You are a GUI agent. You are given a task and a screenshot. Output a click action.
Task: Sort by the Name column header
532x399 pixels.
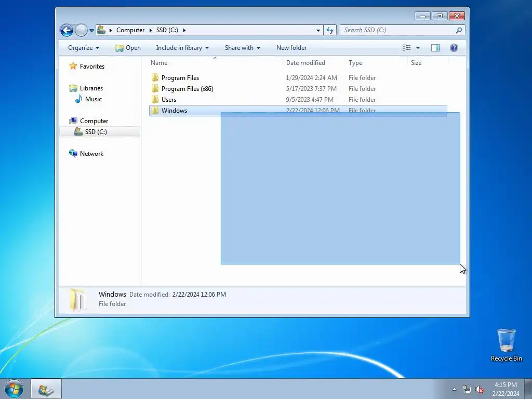tap(215, 63)
